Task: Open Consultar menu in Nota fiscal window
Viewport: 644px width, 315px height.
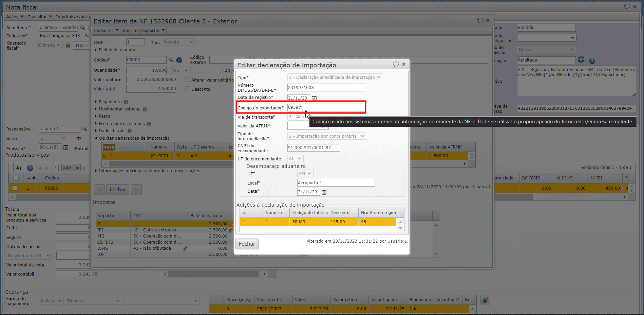Action: coord(40,17)
